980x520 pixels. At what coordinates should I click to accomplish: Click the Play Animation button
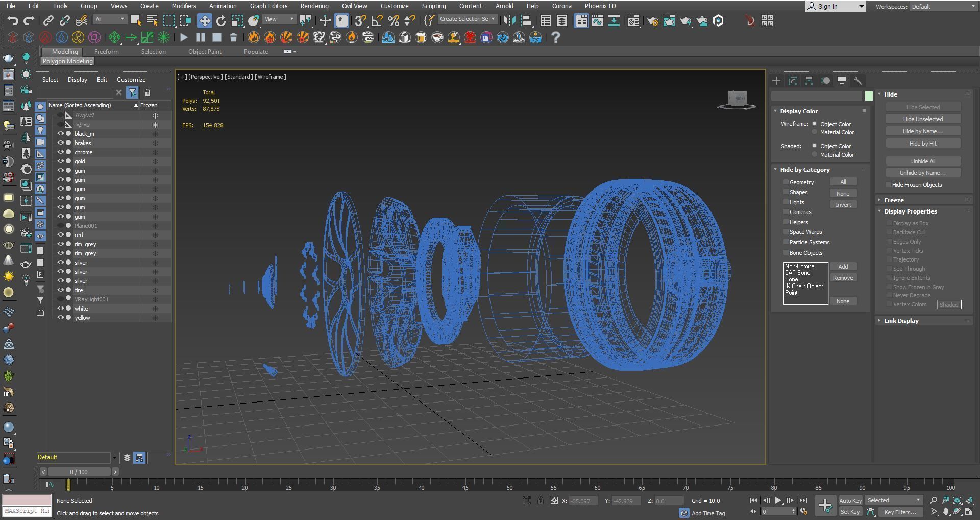[778, 501]
